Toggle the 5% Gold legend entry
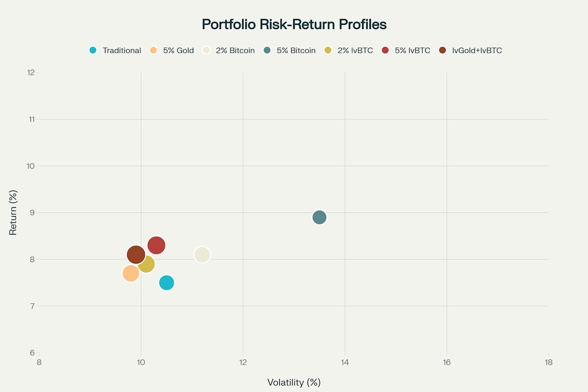588x392 pixels. pyautogui.click(x=178, y=50)
